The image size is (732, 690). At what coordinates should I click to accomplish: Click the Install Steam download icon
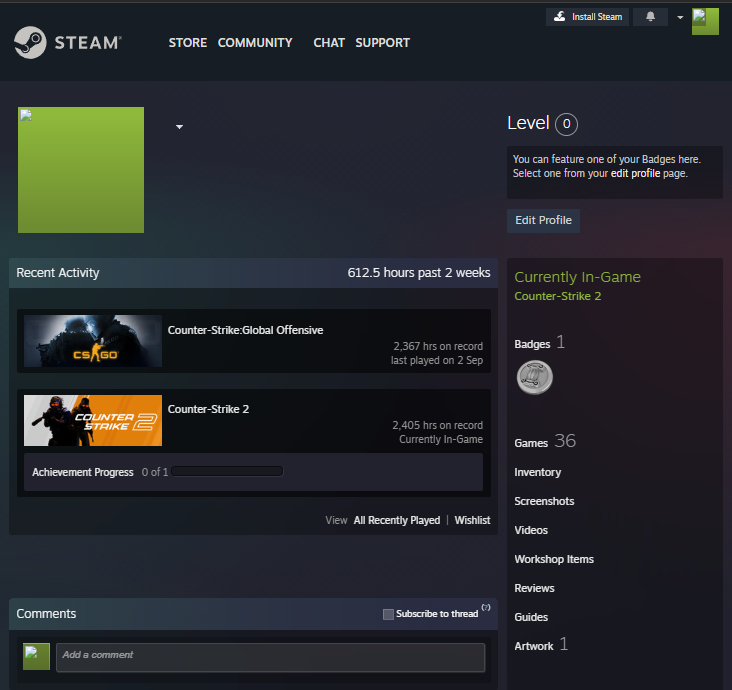tap(559, 17)
